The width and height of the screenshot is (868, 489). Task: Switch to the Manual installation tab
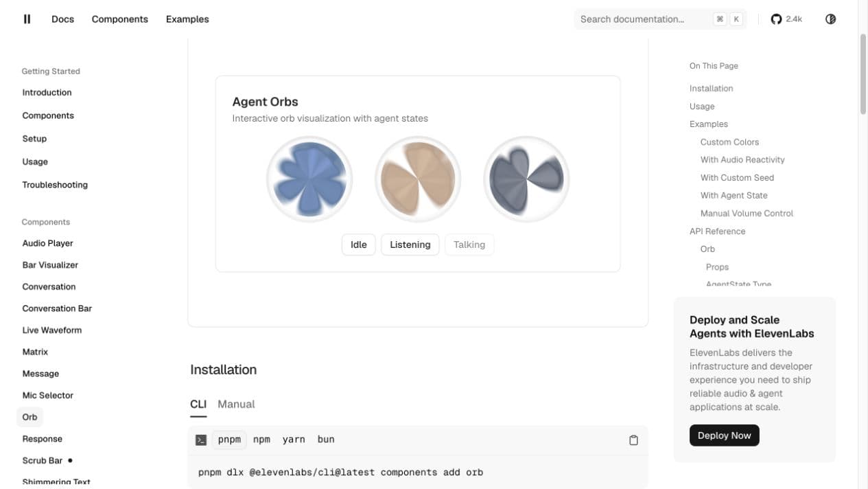tap(236, 404)
